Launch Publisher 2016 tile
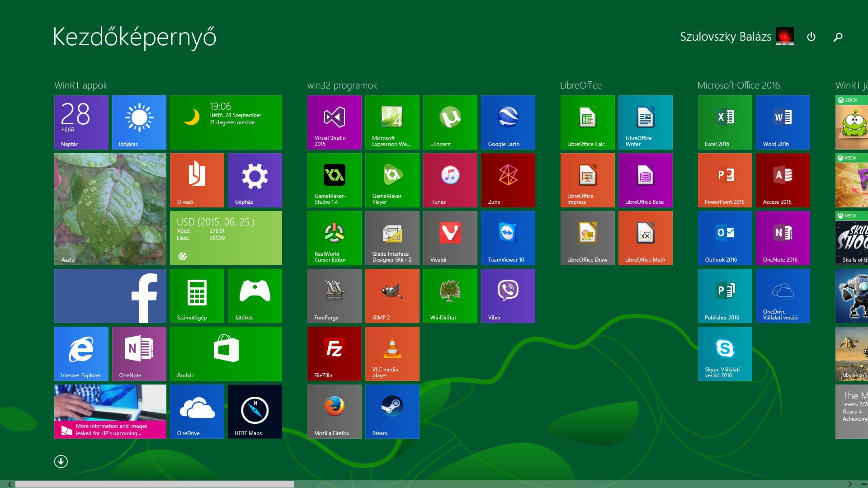The height and width of the screenshot is (488, 868). coord(725,296)
